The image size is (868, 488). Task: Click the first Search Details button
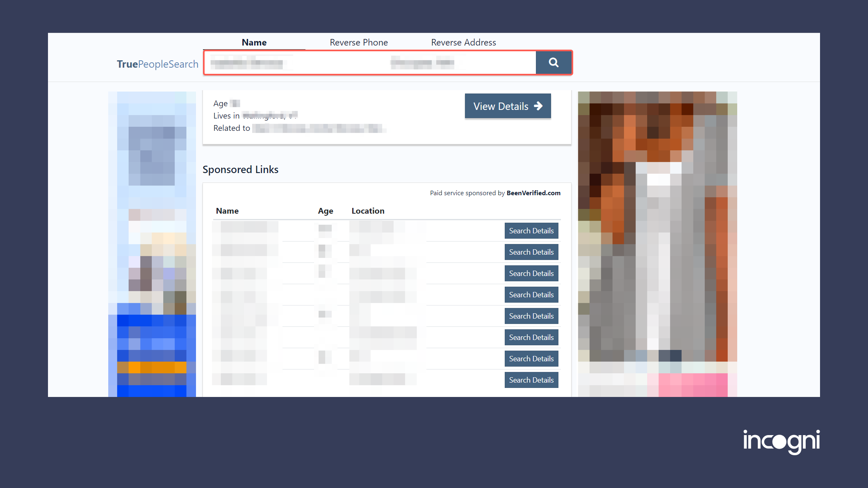531,231
